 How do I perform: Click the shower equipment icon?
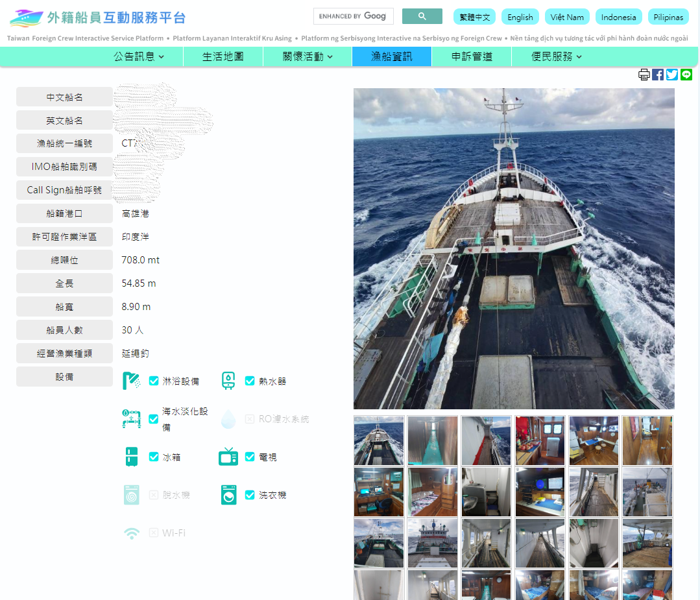pyautogui.click(x=132, y=381)
